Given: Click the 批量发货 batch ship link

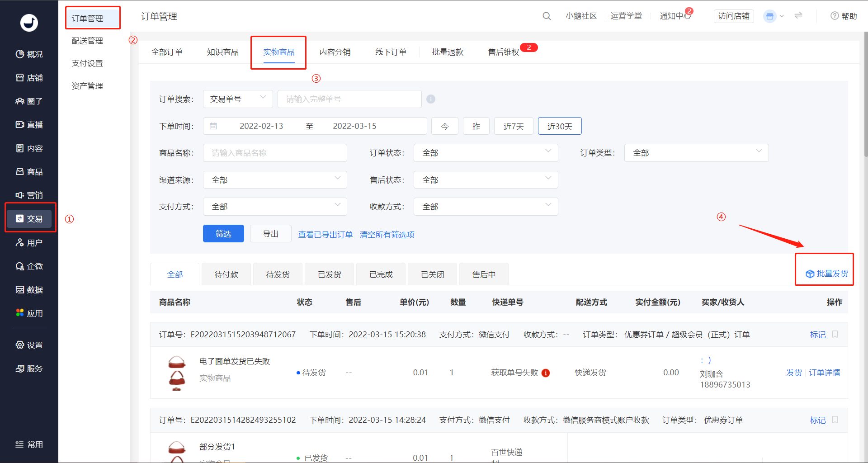Looking at the screenshot, I should [x=827, y=274].
